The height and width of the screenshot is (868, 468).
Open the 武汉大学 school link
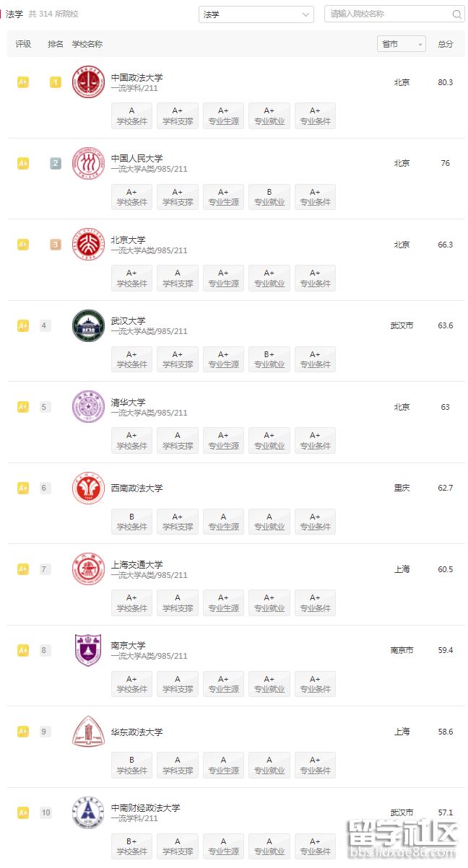coord(129,320)
